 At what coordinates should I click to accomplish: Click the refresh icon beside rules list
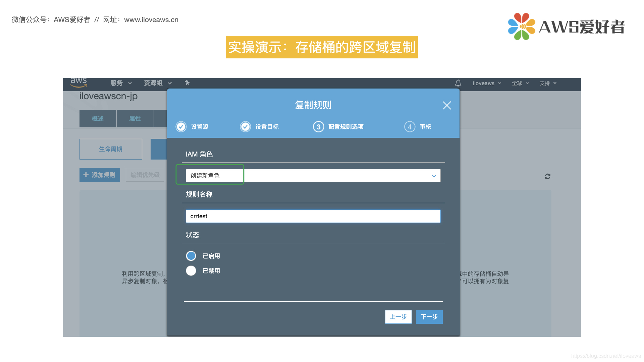tap(547, 176)
